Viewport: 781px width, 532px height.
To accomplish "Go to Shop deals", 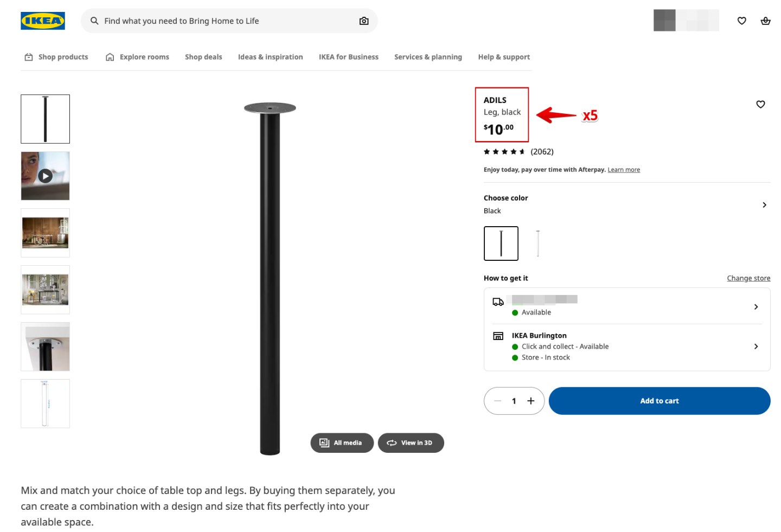I will (x=203, y=57).
